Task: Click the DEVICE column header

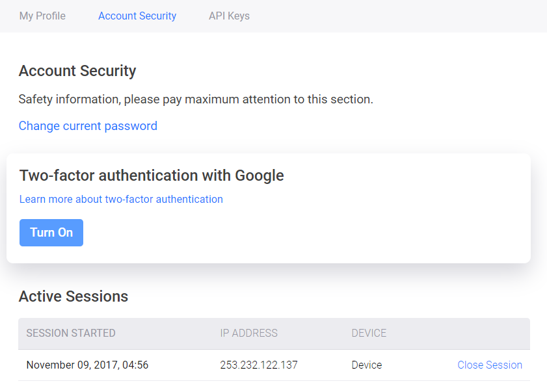Action: tap(369, 333)
